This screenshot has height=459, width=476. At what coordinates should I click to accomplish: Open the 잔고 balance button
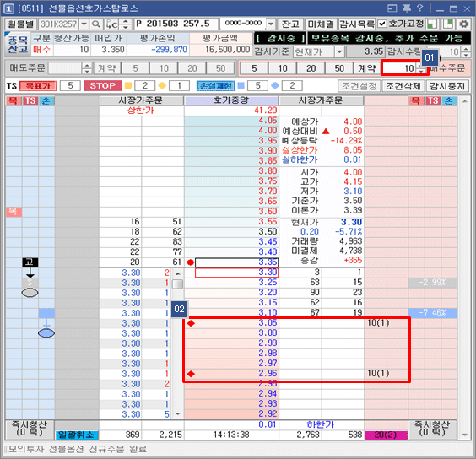(290, 24)
